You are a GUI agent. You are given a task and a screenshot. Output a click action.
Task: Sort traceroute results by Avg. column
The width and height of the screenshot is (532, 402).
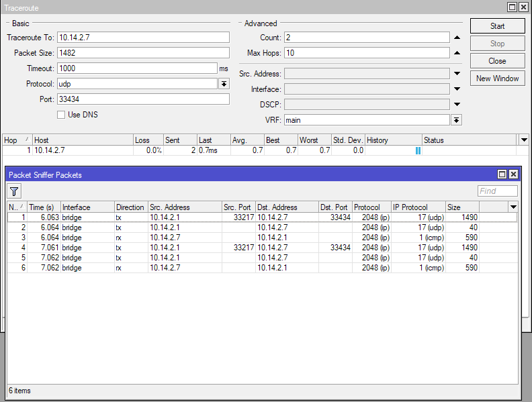coord(247,140)
